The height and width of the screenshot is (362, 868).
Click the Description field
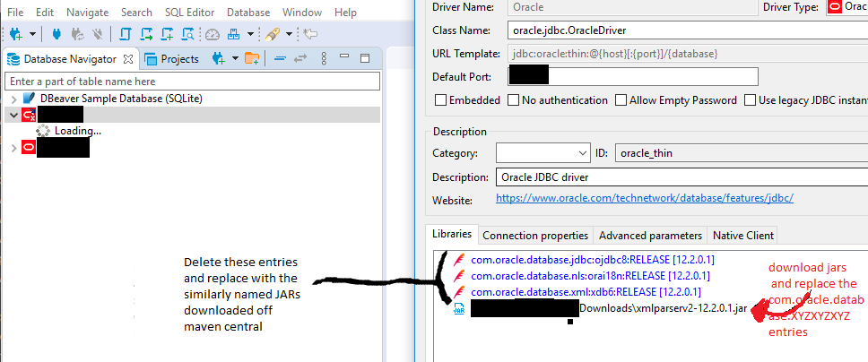click(682, 177)
